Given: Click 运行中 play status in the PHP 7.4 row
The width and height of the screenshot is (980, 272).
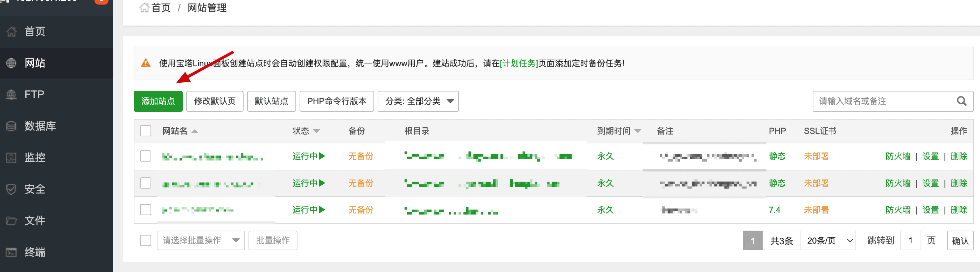Looking at the screenshot, I should 309,210.
